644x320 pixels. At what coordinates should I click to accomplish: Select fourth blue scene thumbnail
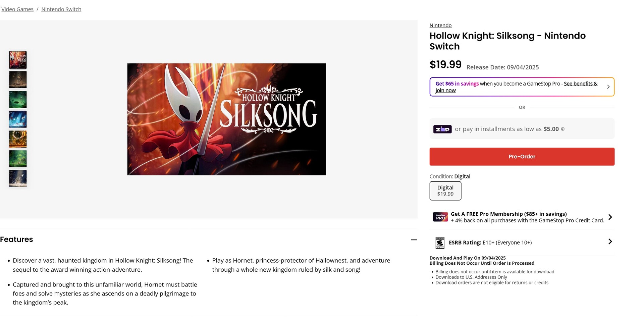[18, 119]
